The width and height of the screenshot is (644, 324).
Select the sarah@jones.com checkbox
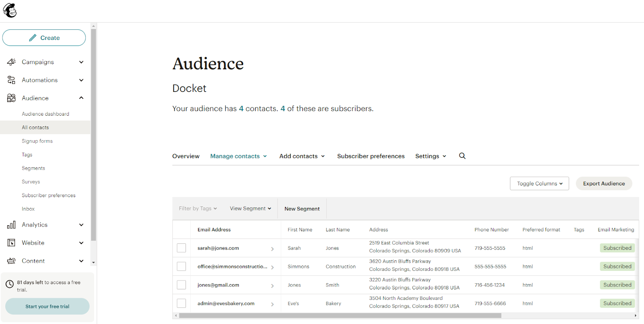(x=182, y=248)
